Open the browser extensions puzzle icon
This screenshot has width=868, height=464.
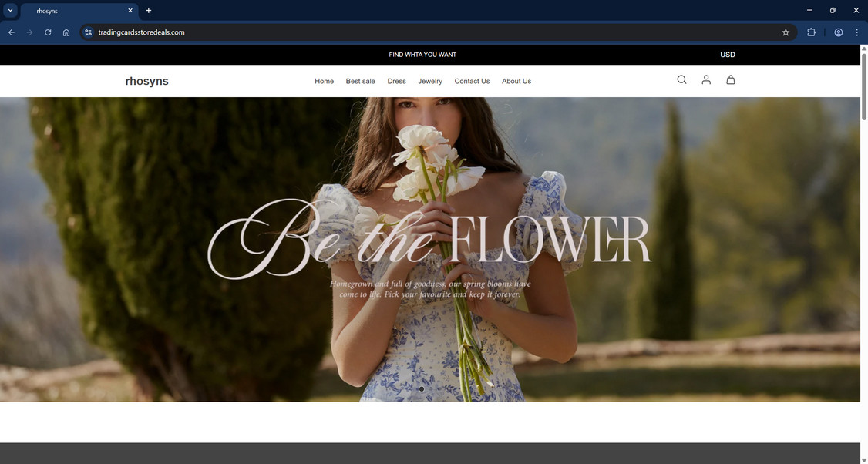[811, 32]
